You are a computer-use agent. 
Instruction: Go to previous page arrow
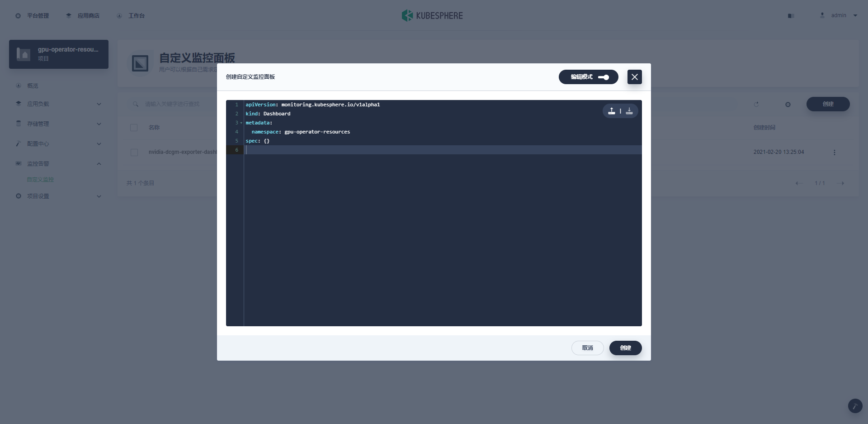click(x=799, y=183)
